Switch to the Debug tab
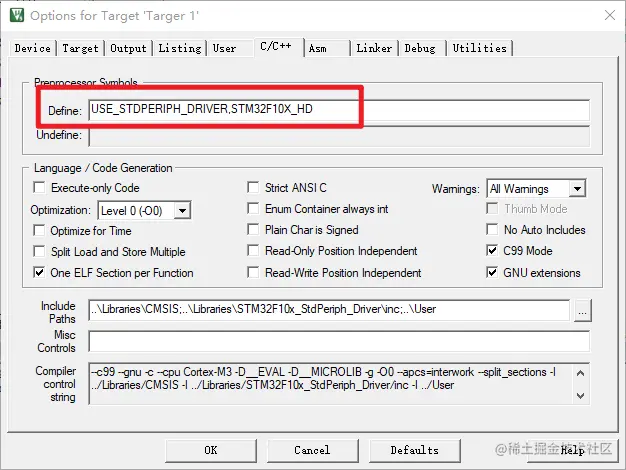 point(420,48)
